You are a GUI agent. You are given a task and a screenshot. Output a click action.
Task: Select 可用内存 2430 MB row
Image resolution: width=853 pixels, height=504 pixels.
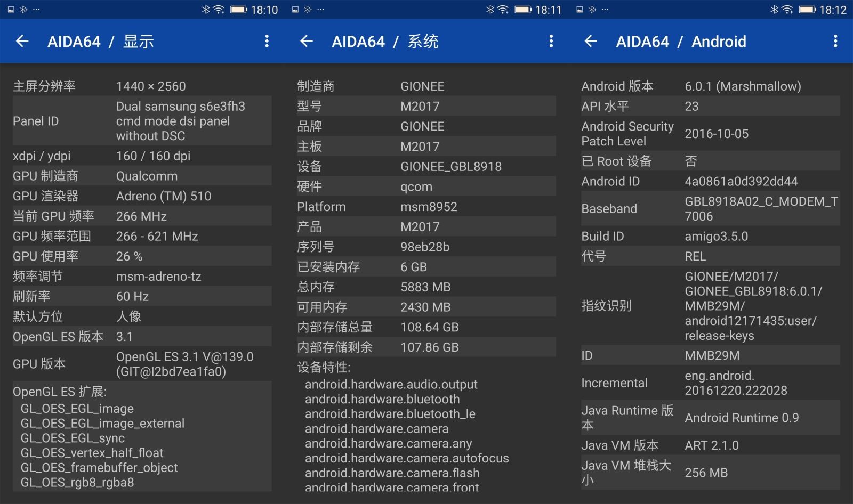click(x=426, y=307)
